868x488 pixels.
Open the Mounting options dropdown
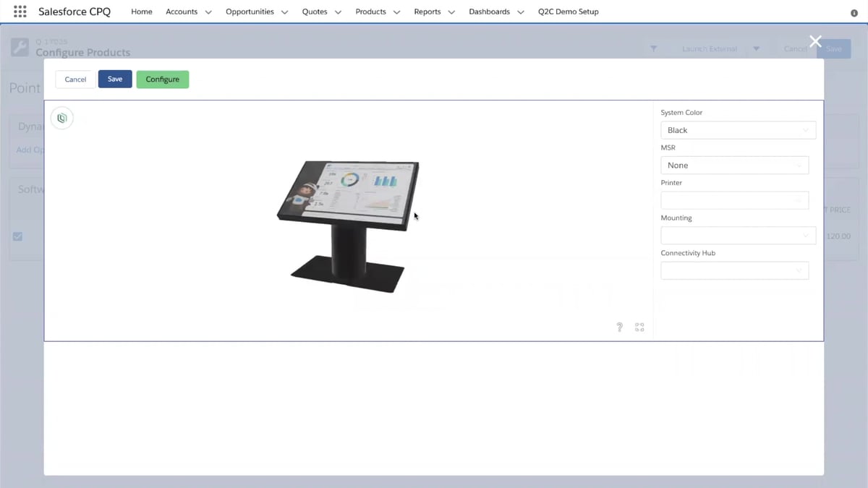738,235
